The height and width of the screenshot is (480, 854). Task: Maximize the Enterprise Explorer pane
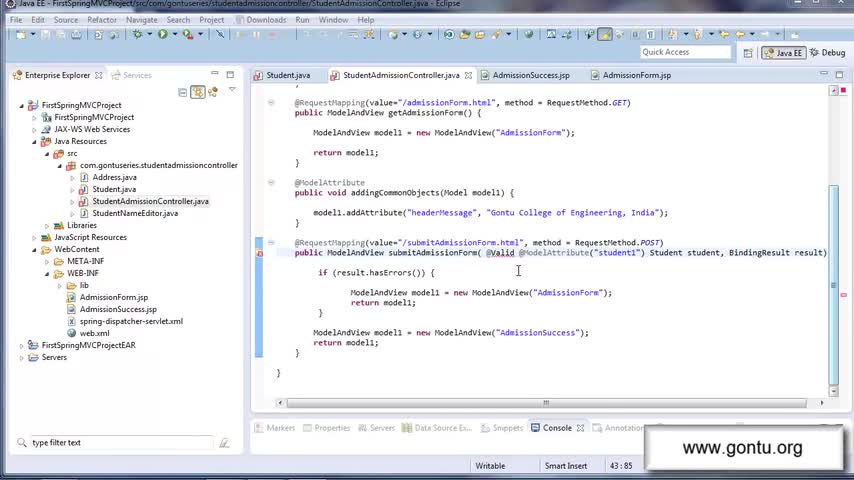pos(230,75)
